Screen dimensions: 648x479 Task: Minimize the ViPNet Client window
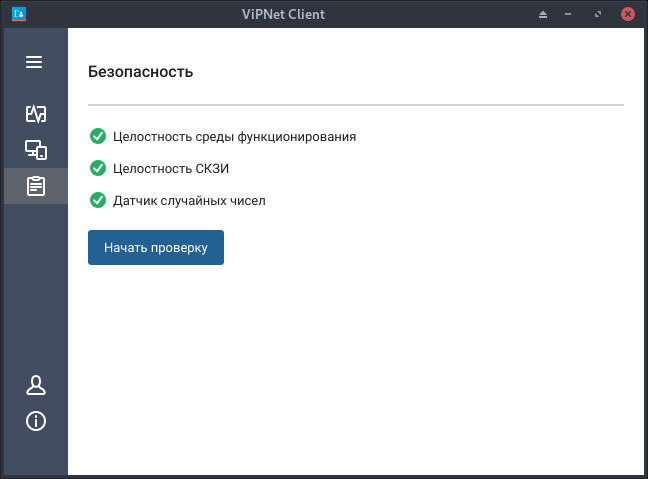[568, 14]
